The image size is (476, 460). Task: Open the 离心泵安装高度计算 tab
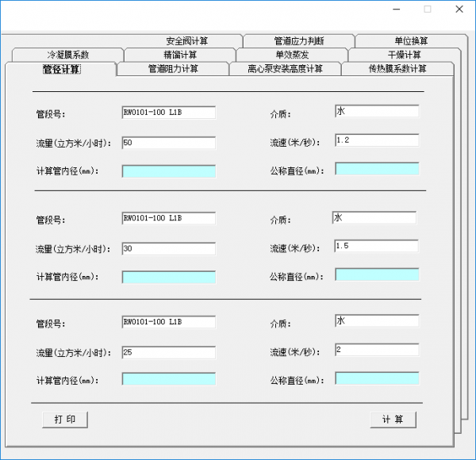click(285, 69)
